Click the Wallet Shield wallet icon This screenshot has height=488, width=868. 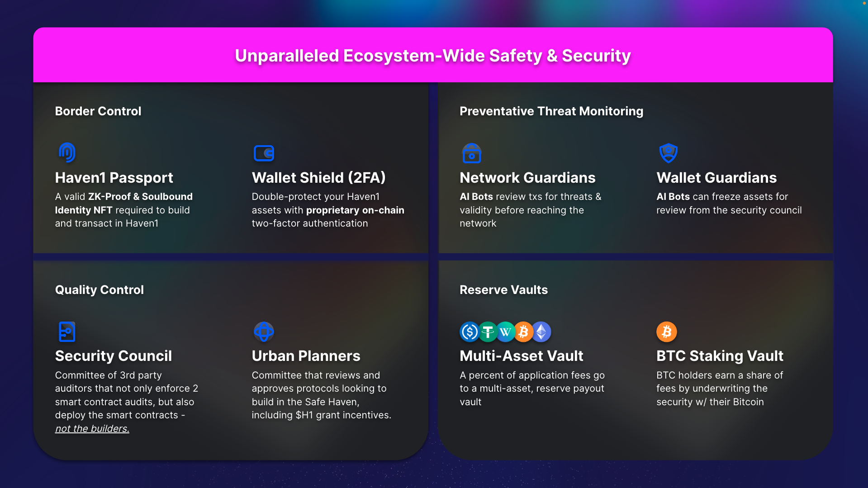click(264, 153)
